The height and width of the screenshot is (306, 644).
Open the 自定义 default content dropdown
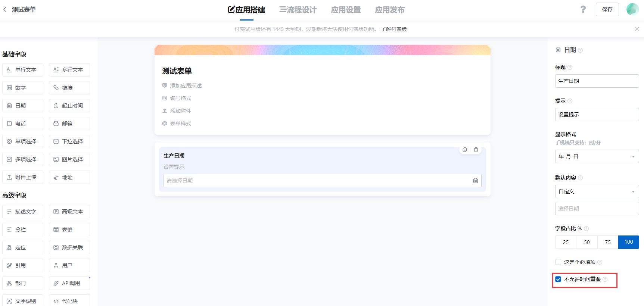597,191
